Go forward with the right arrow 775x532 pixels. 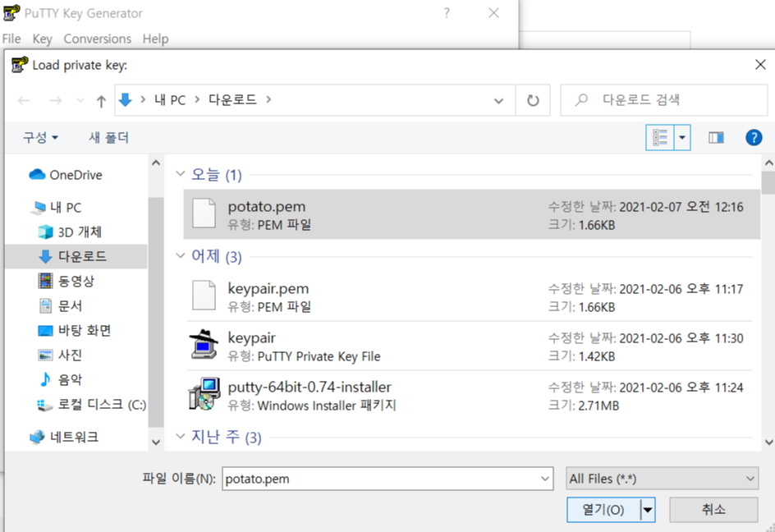pyautogui.click(x=55, y=100)
